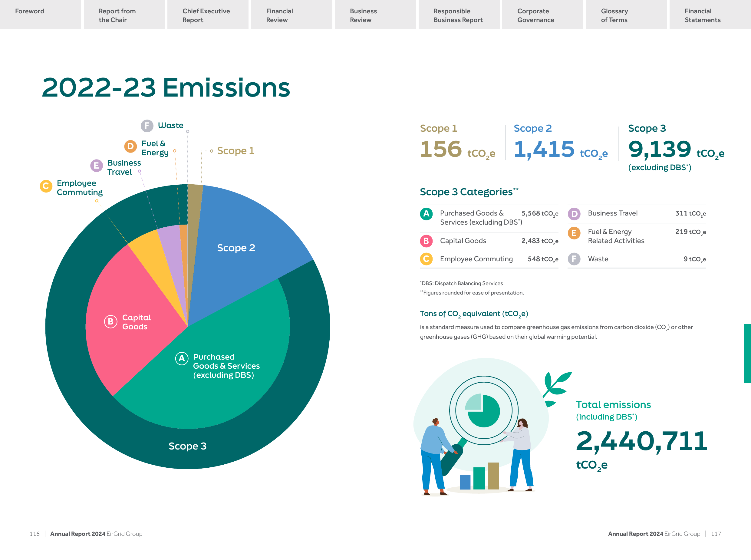The height and width of the screenshot is (560, 751).
Task: Go to Financial Statements tab
Action: point(710,14)
